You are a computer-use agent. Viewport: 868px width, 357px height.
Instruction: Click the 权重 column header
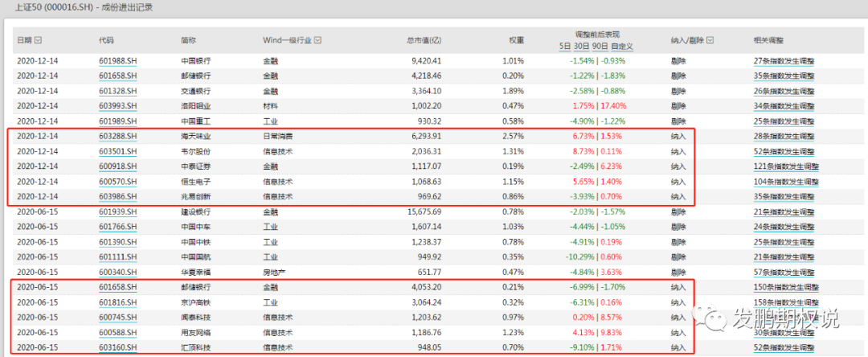coord(517,40)
